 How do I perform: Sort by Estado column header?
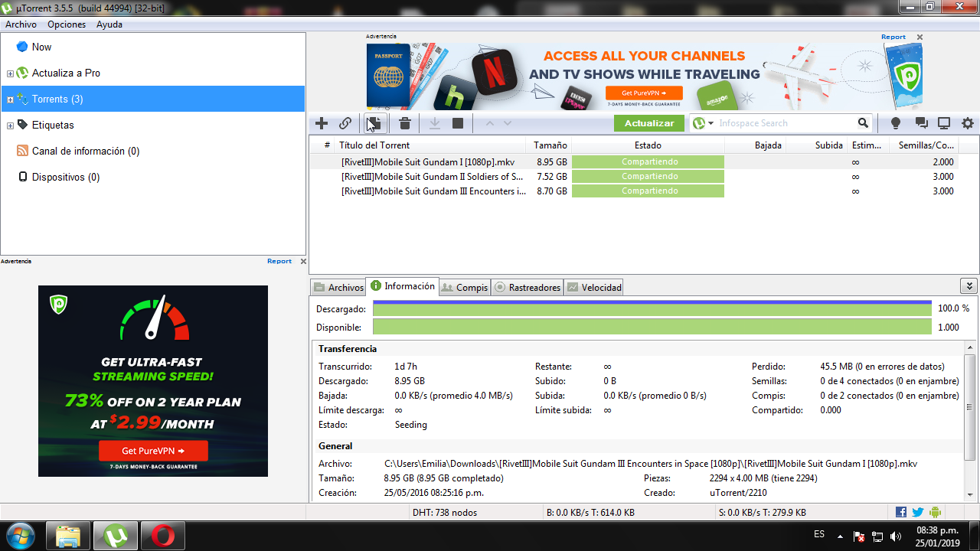[x=648, y=145]
